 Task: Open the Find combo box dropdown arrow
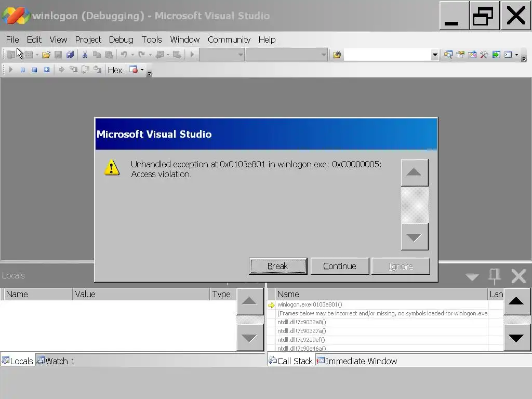pyautogui.click(x=435, y=55)
